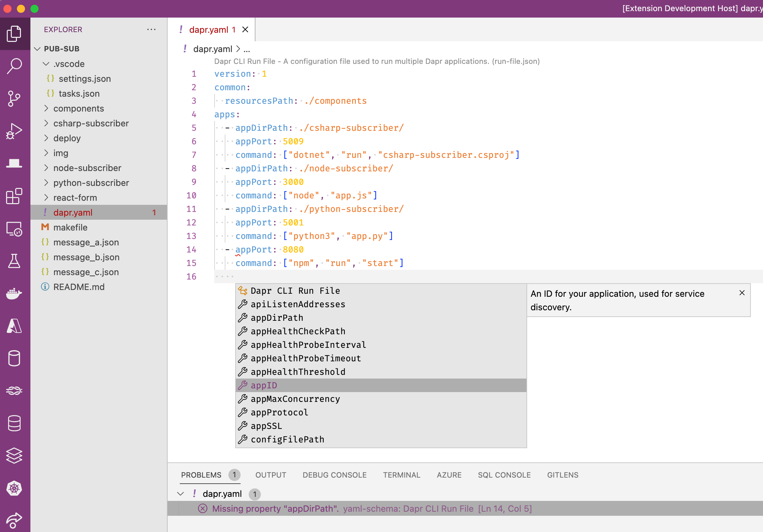Open Remote Explorer monitor icon

15,229
